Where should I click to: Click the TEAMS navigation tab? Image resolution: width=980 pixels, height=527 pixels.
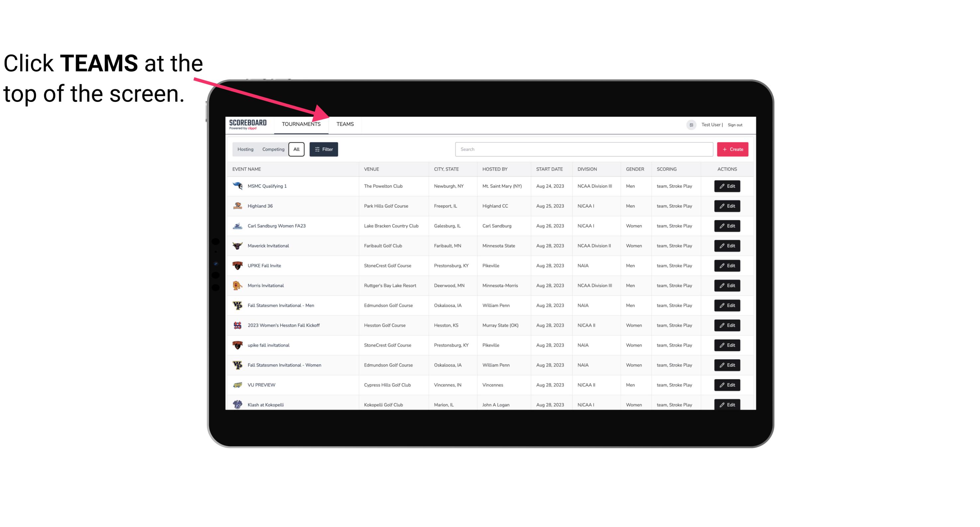pos(344,124)
